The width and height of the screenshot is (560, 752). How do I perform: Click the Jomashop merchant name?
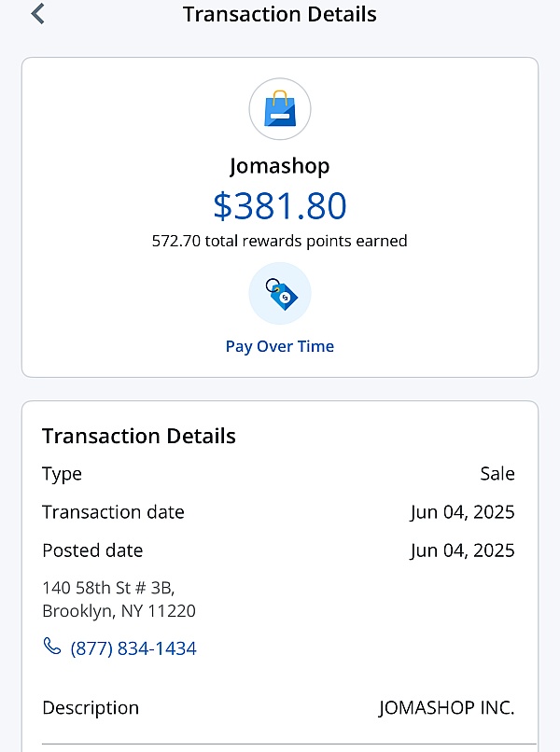[x=280, y=166]
